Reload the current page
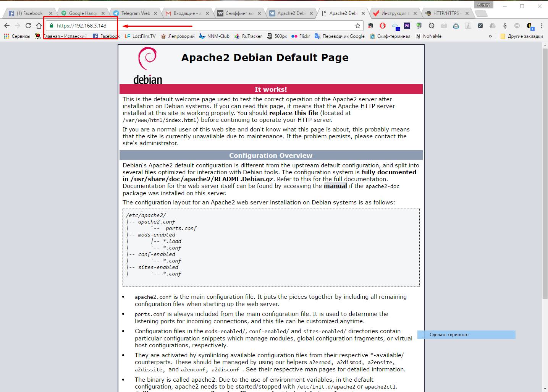This screenshot has height=392, width=548. pos(28,26)
